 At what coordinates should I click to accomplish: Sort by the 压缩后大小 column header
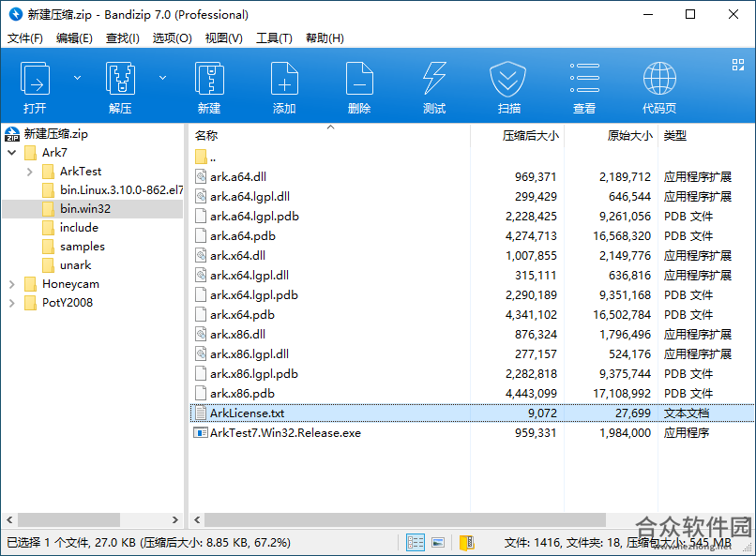point(517,135)
